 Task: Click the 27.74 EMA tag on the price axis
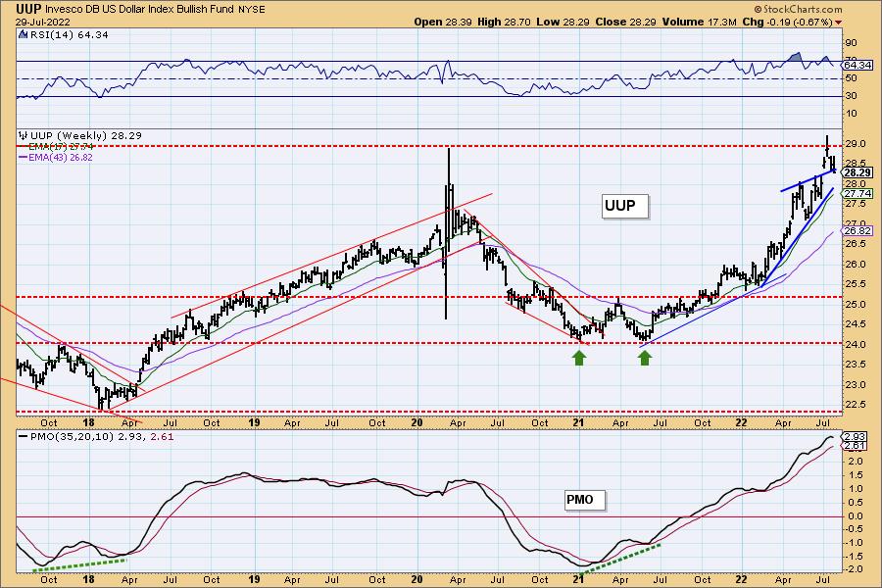(x=858, y=194)
